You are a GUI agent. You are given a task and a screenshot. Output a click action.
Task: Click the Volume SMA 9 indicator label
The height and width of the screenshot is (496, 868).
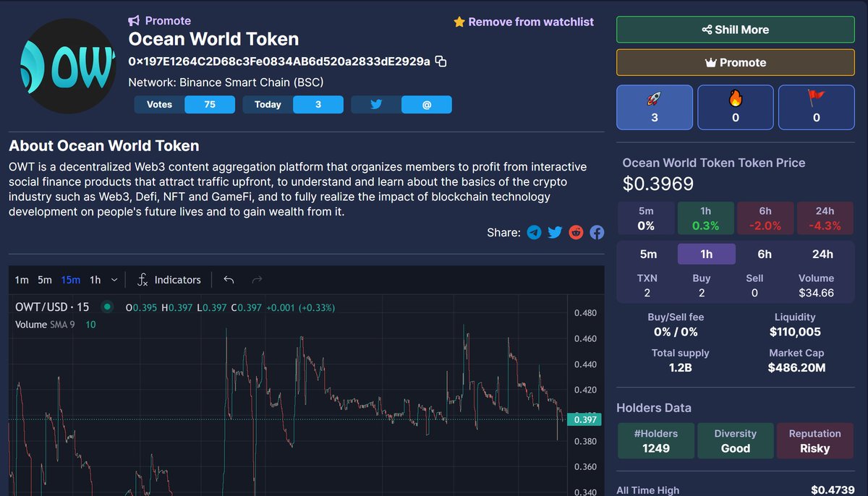(45, 325)
